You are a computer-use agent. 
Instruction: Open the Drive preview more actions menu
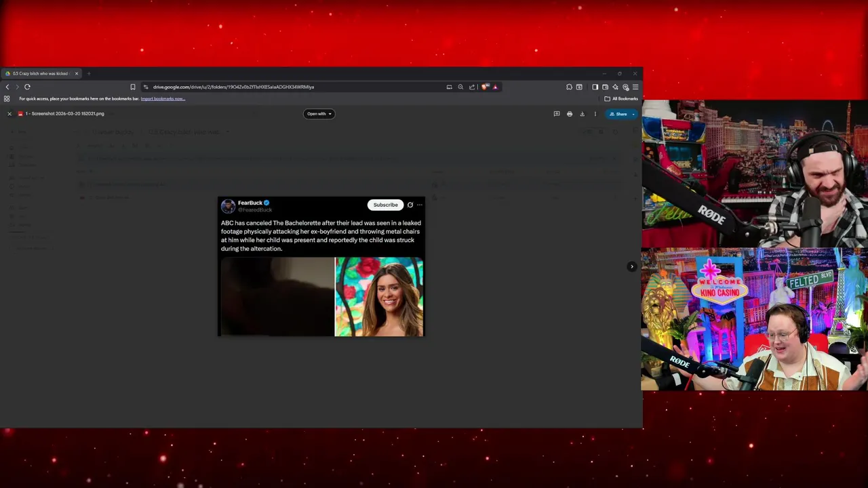[x=595, y=114]
